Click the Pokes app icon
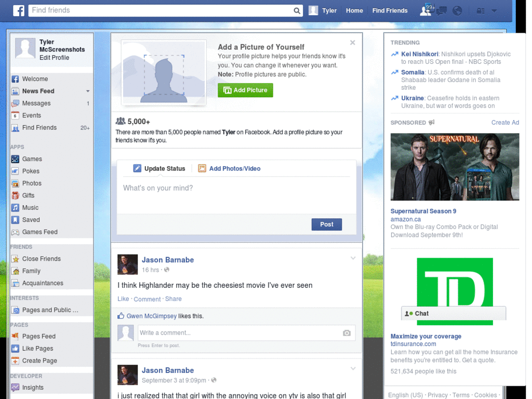Image resolution: width=532 pixels, height=399 pixels. point(15,171)
